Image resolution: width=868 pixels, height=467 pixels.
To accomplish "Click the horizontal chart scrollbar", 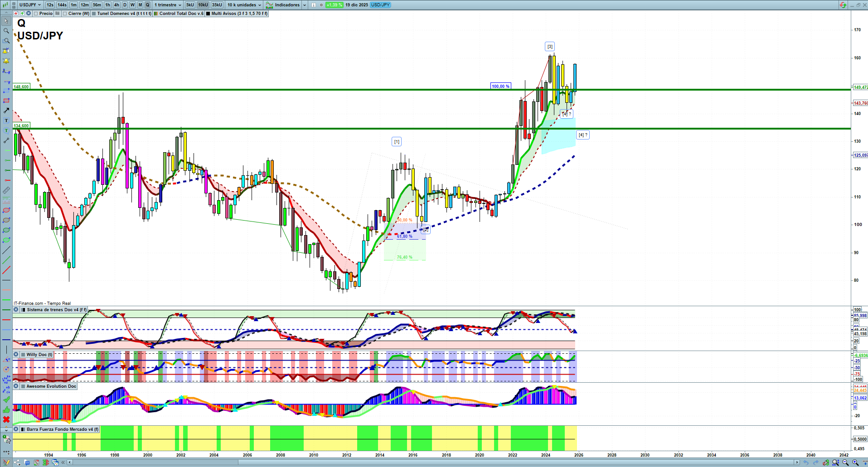I will click(433, 462).
